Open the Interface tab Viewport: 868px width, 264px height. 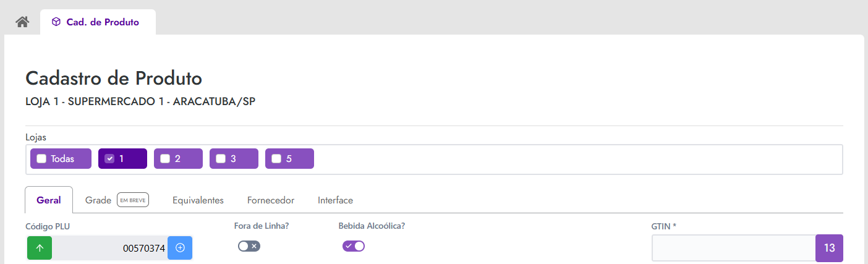coord(336,200)
